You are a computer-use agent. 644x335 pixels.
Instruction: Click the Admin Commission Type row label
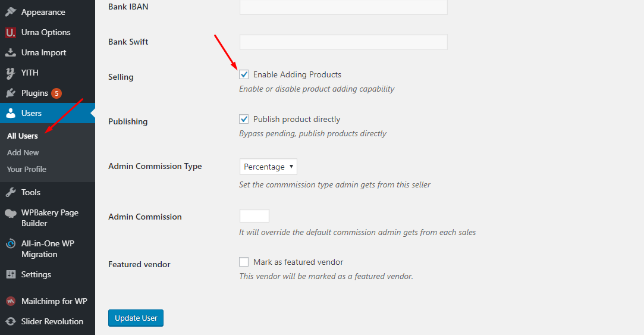pos(155,166)
